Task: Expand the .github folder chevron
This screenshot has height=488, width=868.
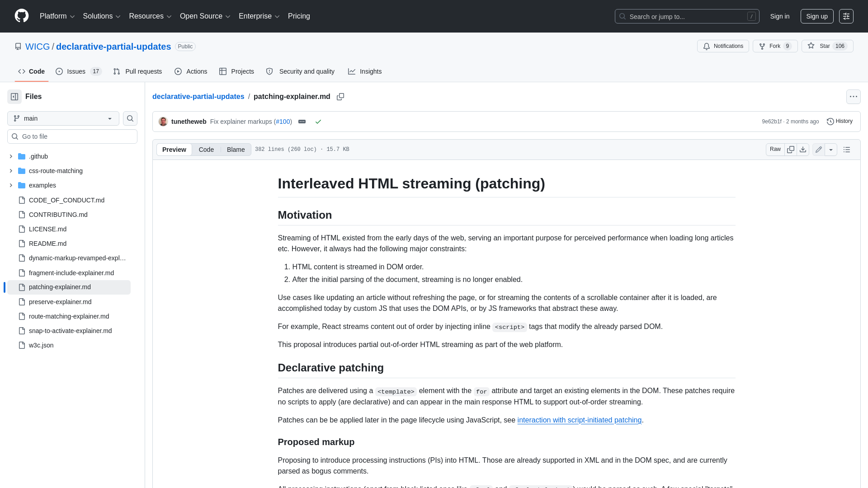Action: (11, 156)
